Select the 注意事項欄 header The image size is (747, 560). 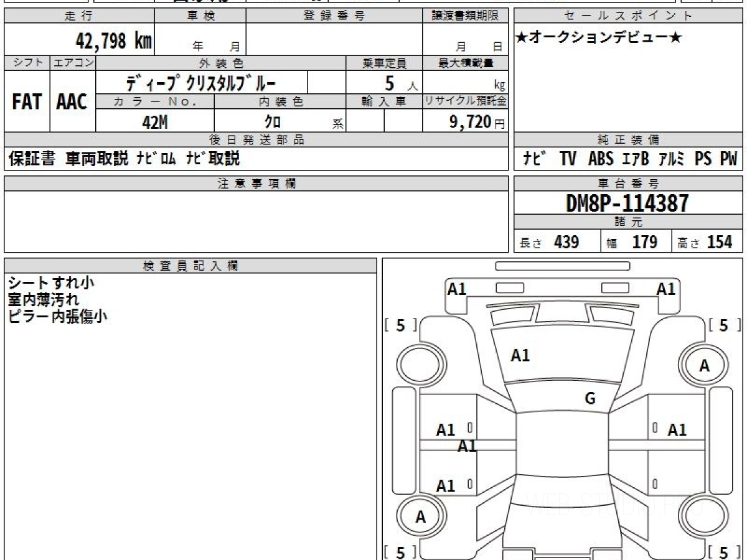256,184
